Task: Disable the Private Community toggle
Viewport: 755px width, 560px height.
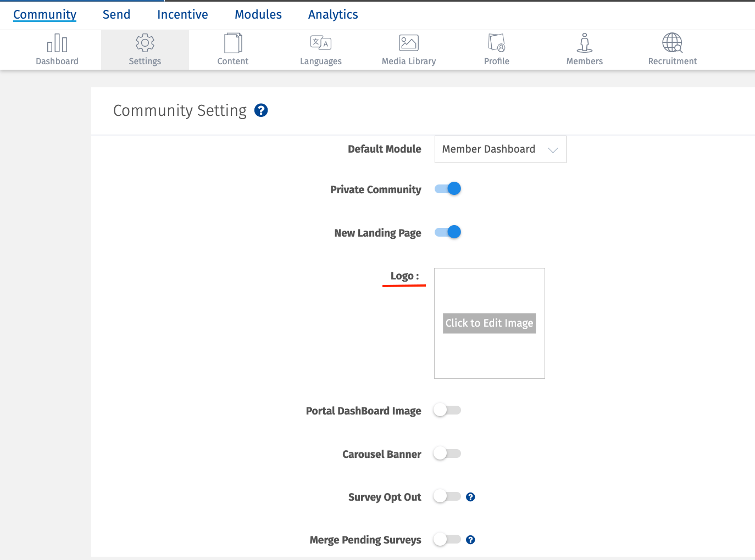Action: pos(447,188)
